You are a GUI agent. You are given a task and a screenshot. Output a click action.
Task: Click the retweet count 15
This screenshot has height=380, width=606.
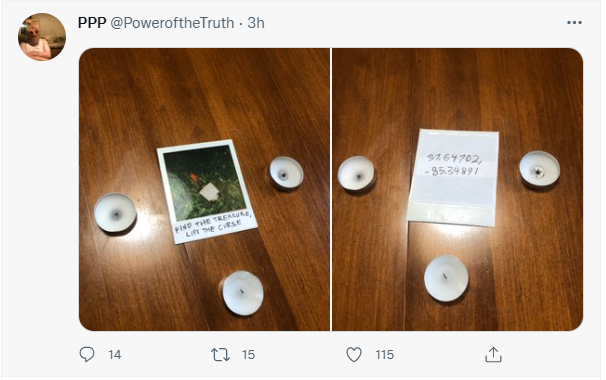pyautogui.click(x=248, y=355)
